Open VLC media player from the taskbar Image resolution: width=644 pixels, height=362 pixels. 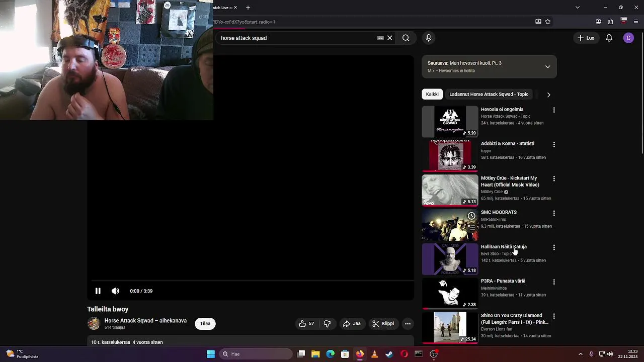coord(374,354)
